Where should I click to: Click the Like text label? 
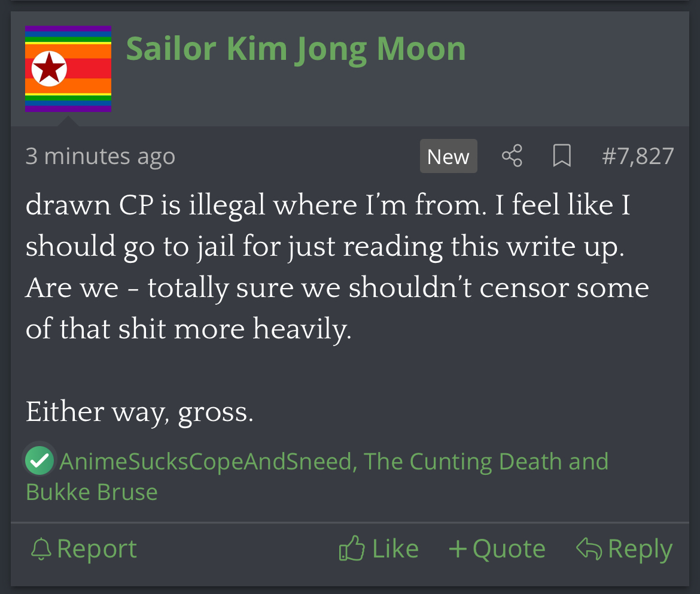pos(395,548)
